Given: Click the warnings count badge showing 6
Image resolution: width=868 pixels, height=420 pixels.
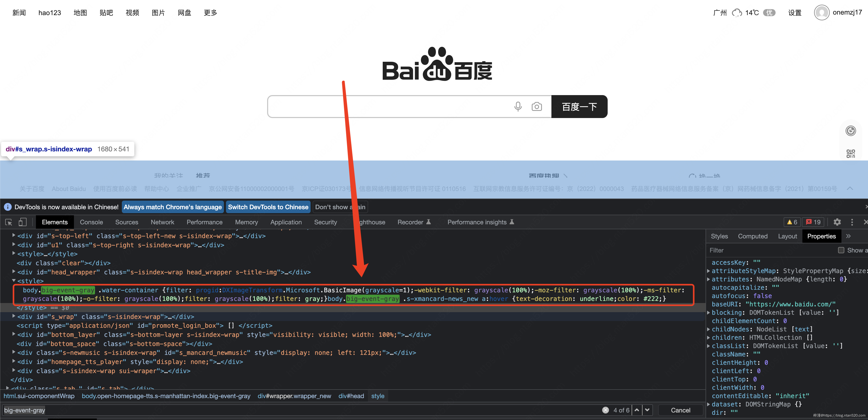Looking at the screenshot, I should pos(792,222).
